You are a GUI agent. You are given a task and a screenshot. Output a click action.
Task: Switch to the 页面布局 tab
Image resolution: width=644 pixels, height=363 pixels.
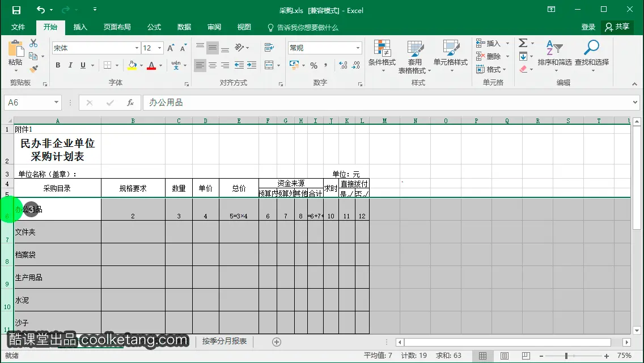click(x=117, y=27)
